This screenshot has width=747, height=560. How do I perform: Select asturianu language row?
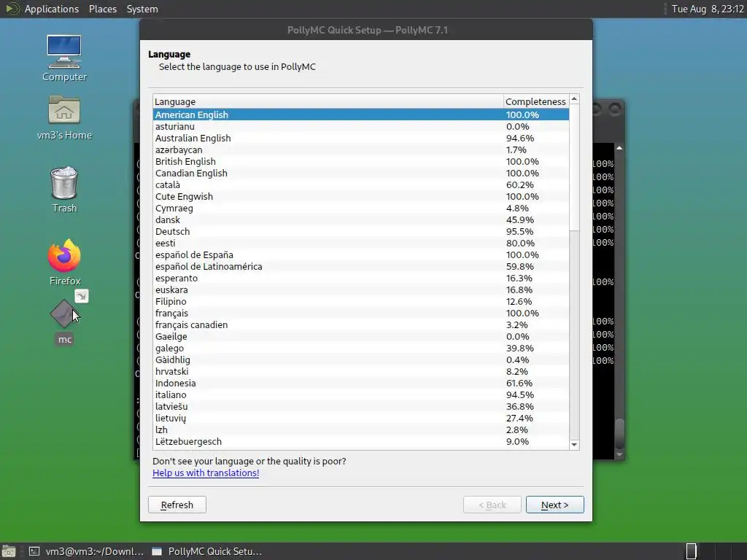click(361, 126)
